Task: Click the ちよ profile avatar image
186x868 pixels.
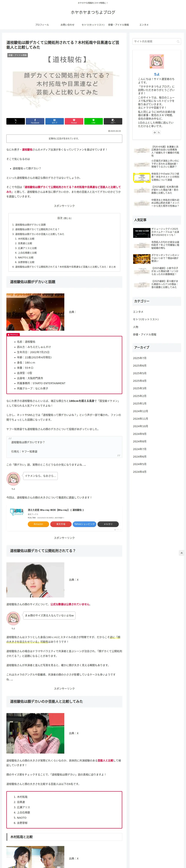Action: [157, 62]
